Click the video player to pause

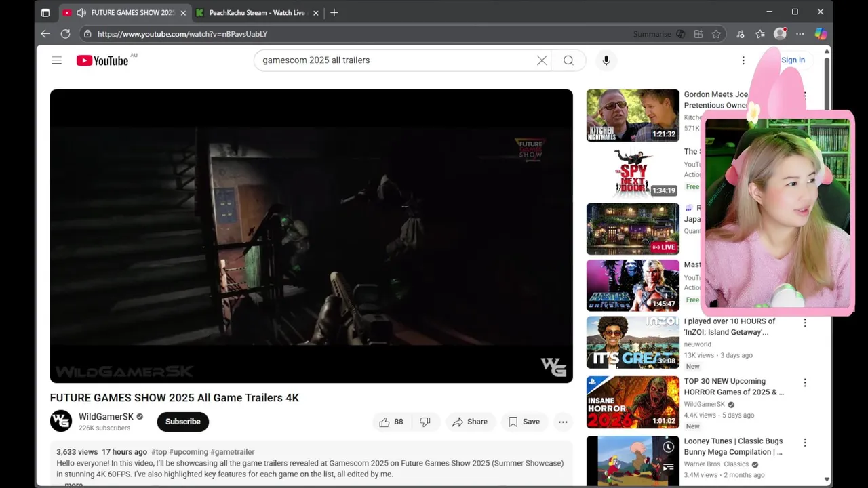click(x=311, y=236)
